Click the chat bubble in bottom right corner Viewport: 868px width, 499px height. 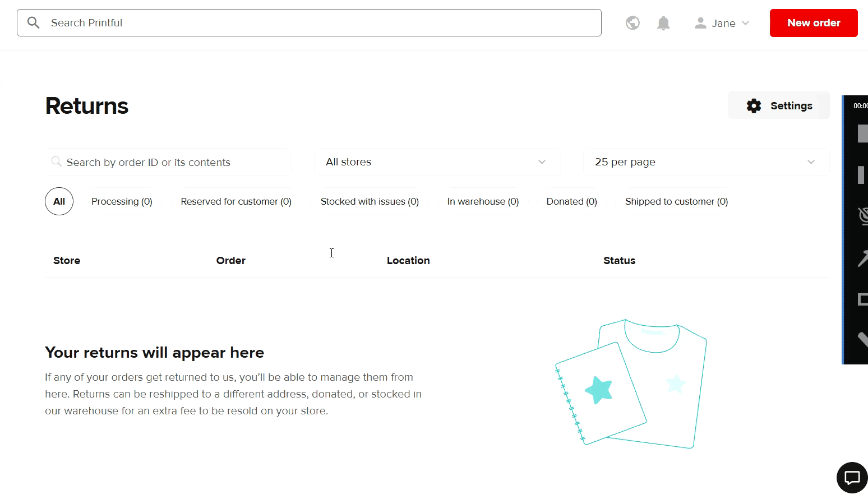click(x=852, y=477)
